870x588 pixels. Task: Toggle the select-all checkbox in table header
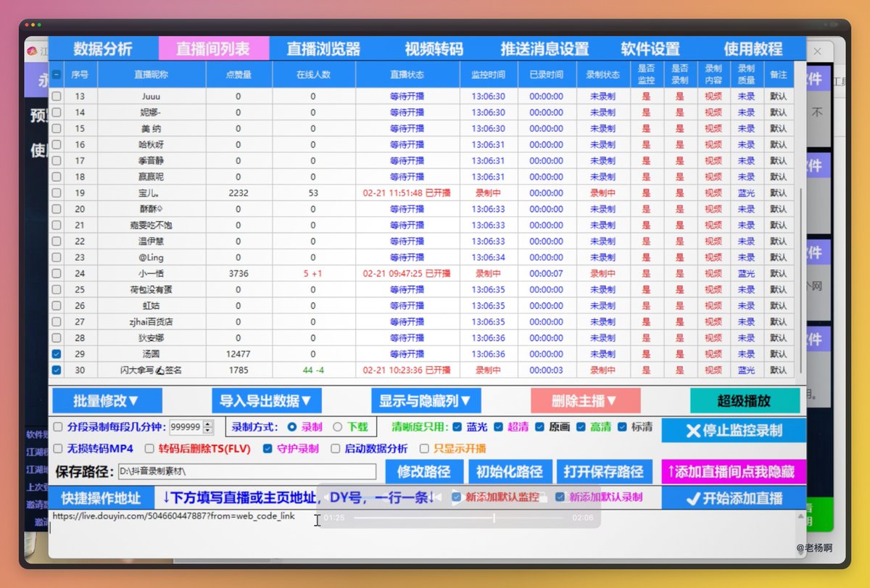(57, 74)
